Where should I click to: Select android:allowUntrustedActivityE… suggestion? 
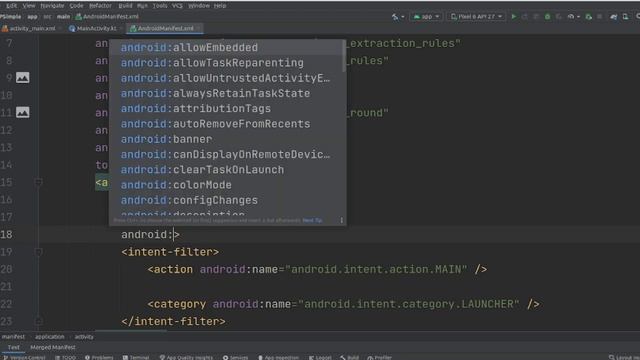227,78
